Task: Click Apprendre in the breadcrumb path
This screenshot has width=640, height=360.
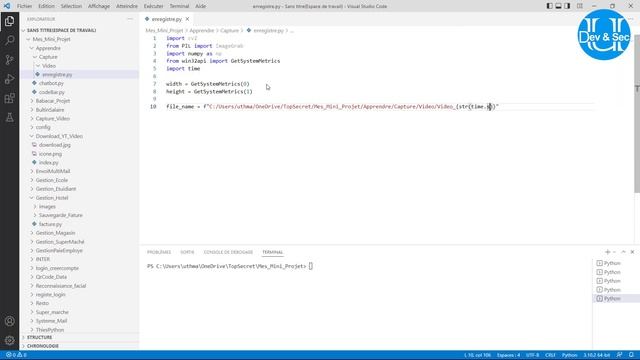Action: pyautogui.click(x=202, y=31)
